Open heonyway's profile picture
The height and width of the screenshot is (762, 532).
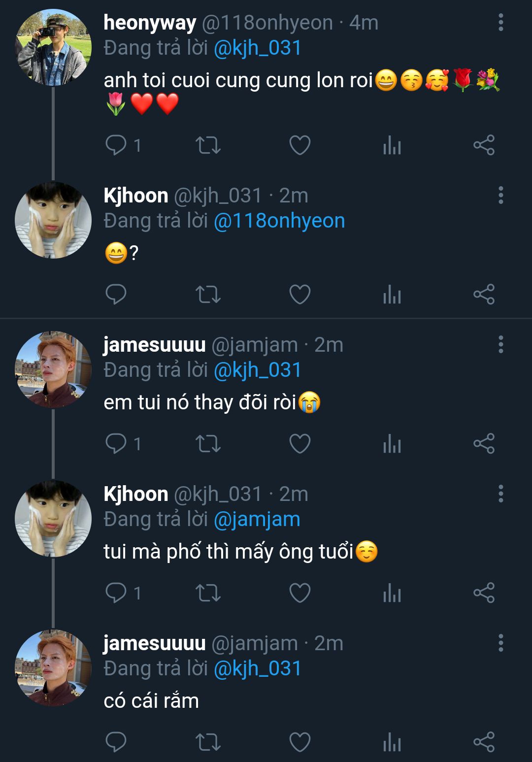53,48
